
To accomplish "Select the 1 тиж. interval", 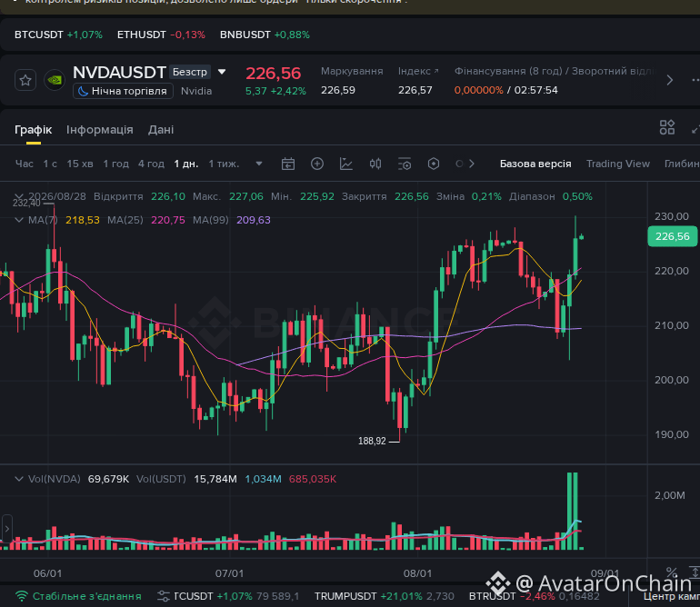I will (225, 164).
